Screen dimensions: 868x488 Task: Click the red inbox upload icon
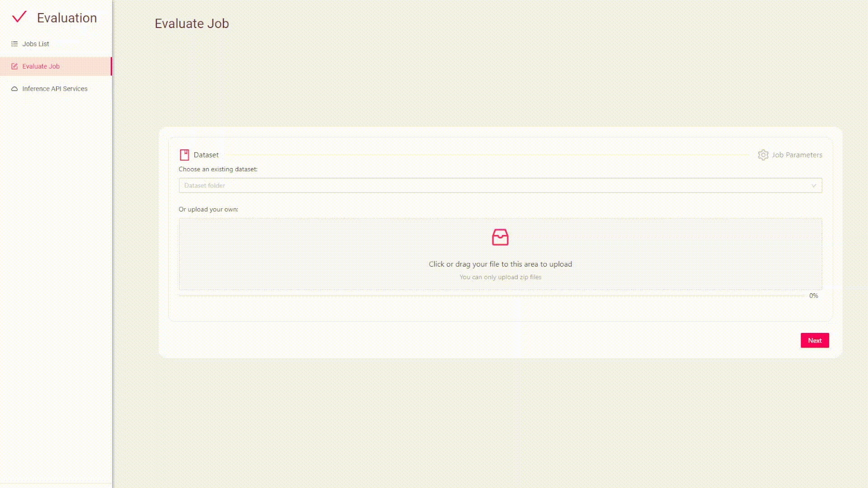click(500, 237)
